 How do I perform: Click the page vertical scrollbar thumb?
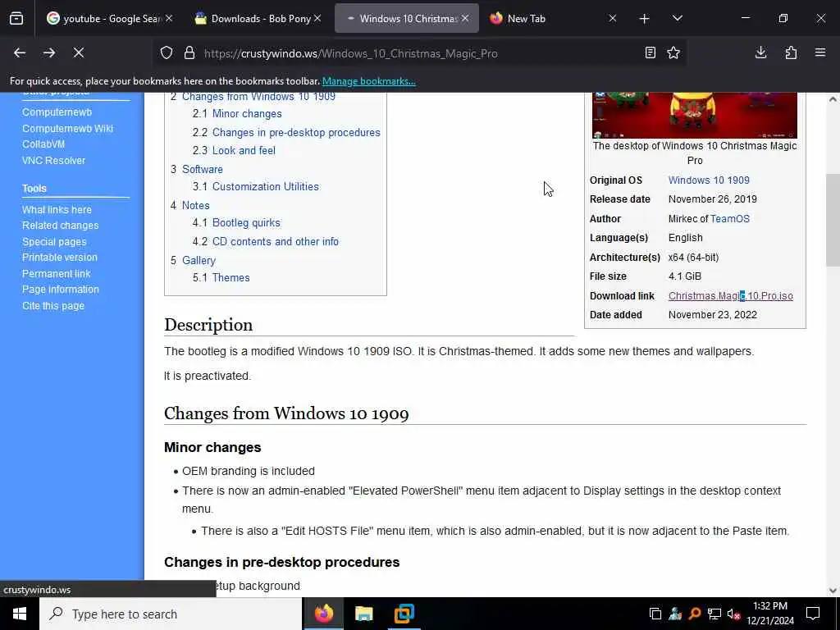click(833, 220)
